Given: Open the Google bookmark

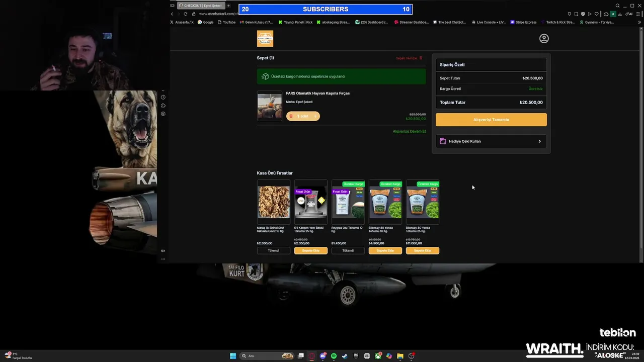Looking at the screenshot, I should coord(205,22).
